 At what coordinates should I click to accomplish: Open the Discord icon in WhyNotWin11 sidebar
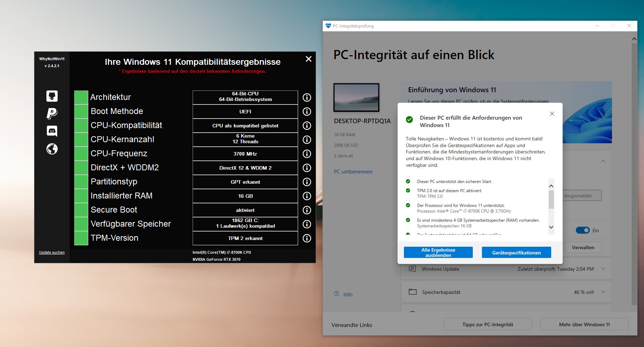click(52, 131)
